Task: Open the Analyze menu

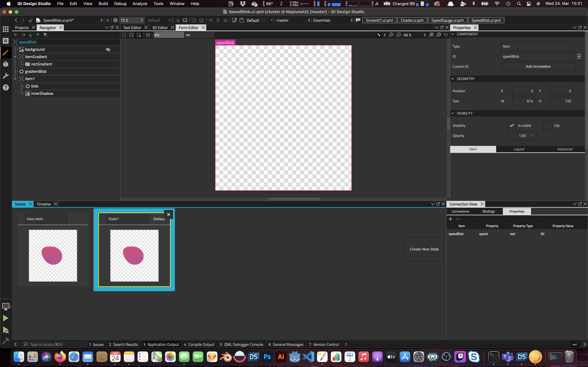Action: pos(140,4)
